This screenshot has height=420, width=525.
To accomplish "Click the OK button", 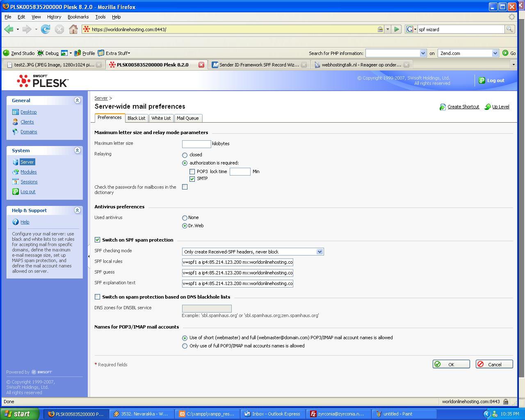I will click(451, 364).
